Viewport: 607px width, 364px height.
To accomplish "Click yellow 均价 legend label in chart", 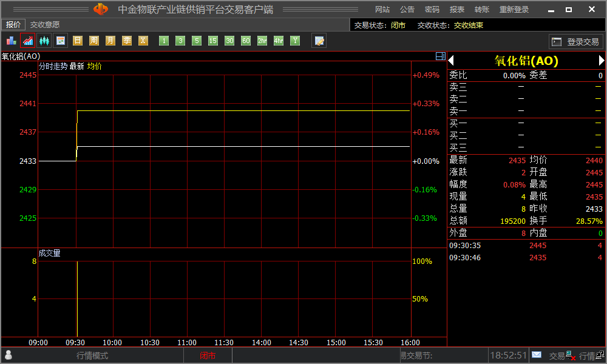I will tap(95, 66).
